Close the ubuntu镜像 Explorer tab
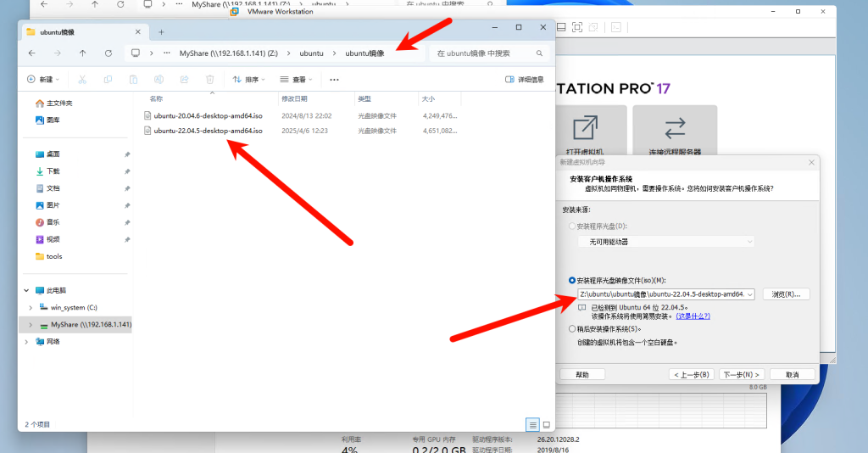This screenshot has width=868, height=453. (138, 32)
